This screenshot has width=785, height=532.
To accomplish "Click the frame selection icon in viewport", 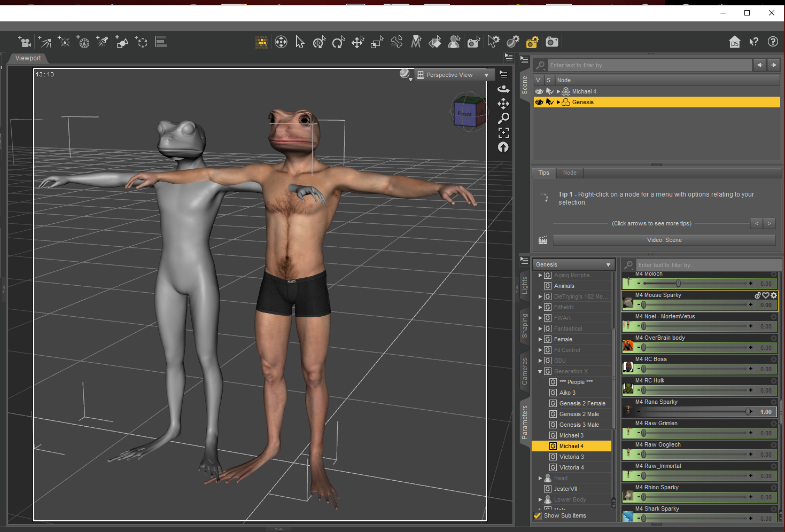I will (503, 132).
